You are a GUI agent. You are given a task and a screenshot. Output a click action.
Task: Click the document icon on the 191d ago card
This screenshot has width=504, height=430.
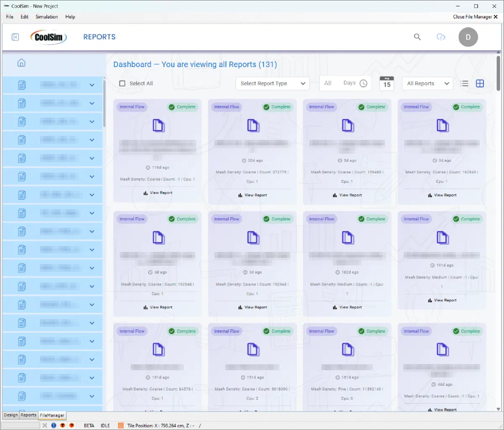[x=443, y=238]
